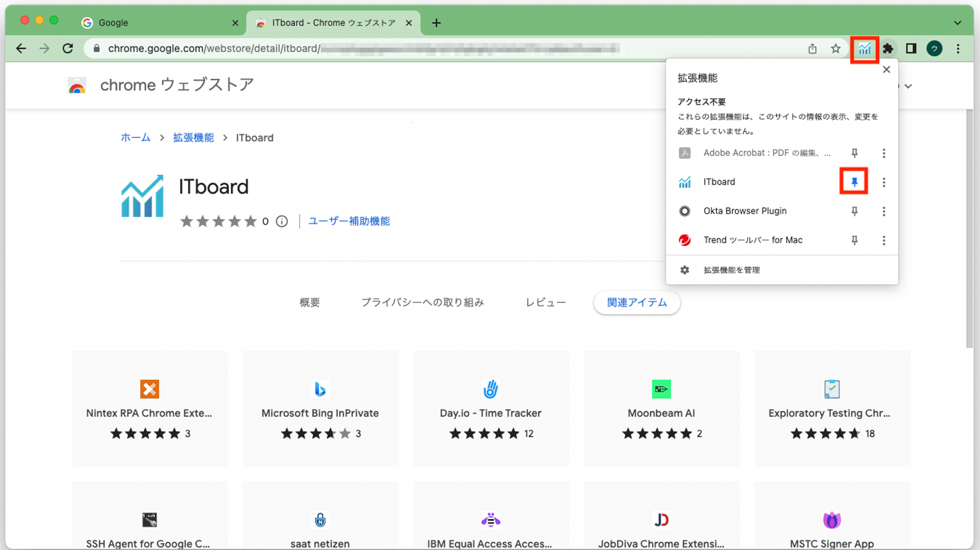The image size is (980, 550).
Task: Open more options for Adobe Acrobat
Action: (883, 153)
